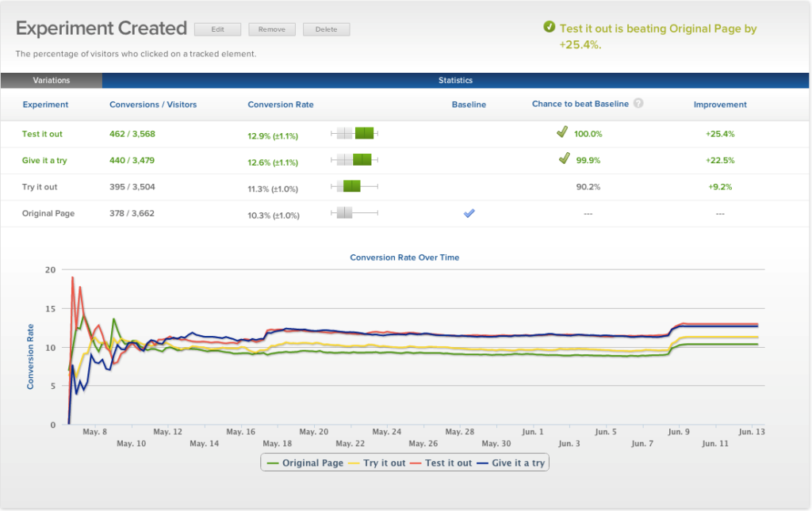Image resolution: width=812 pixels, height=511 pixels.
Task: Click the Conversion Rate column header
Action: pos(281,105)
